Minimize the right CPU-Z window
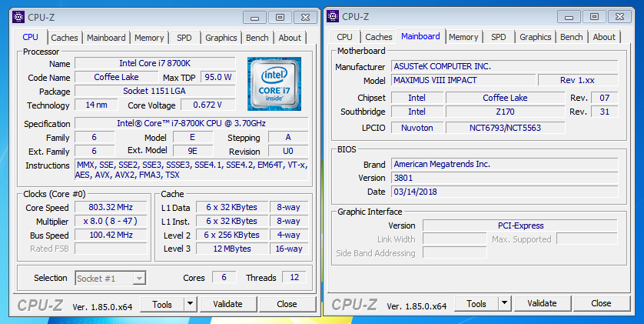The width and height of the screenshot is (644, 324). click(569, 17)
